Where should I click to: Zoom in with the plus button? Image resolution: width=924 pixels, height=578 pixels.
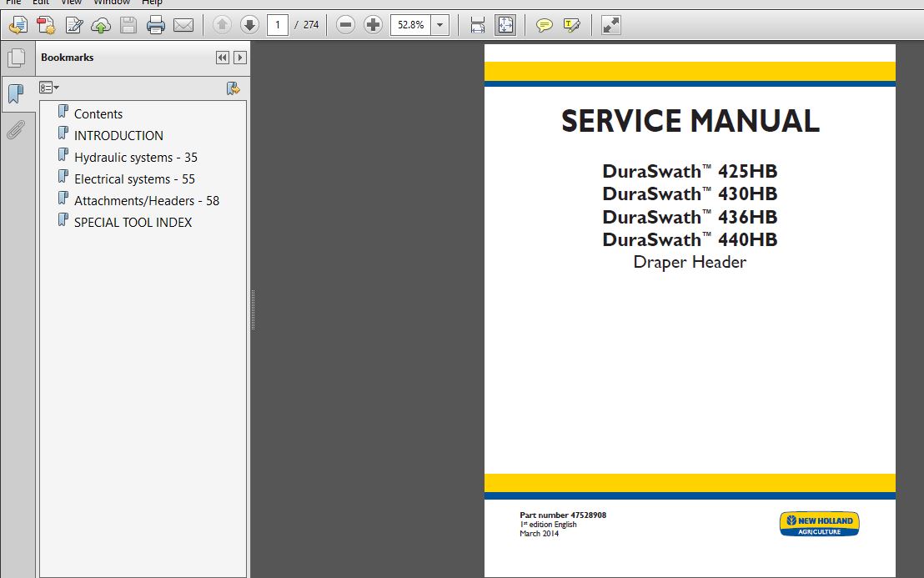point(373,25)
